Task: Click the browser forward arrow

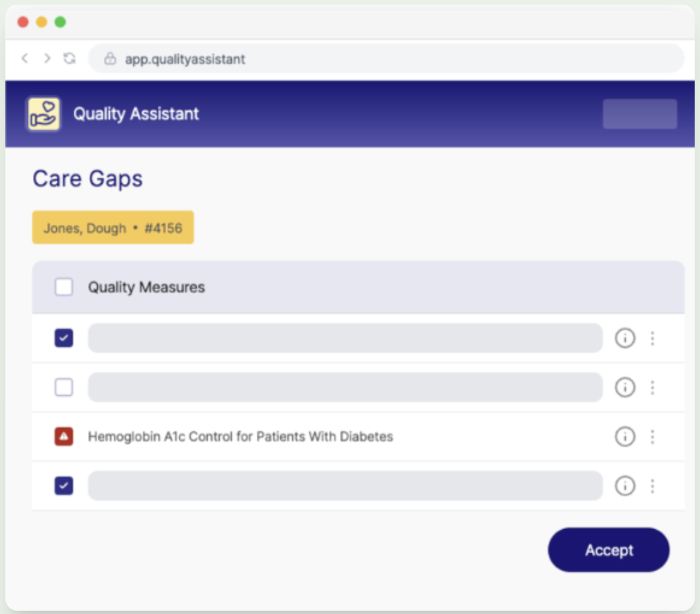Action: (47, 59)
